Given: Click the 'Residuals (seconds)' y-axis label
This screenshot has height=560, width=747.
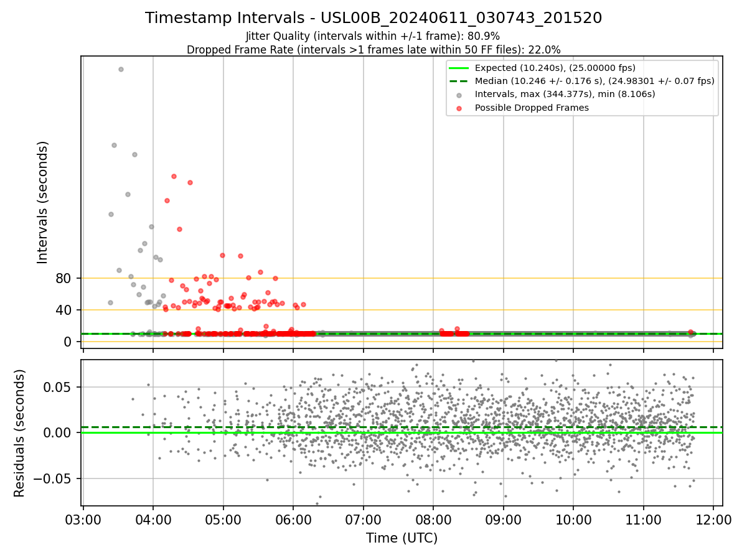Looking at the screenshot, I should pos(20,433).
